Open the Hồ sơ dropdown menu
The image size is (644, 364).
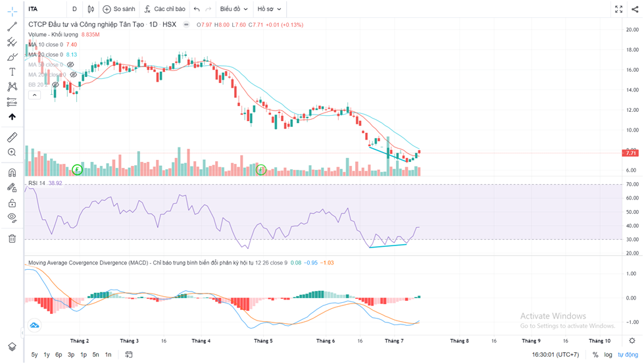(269, 9)
